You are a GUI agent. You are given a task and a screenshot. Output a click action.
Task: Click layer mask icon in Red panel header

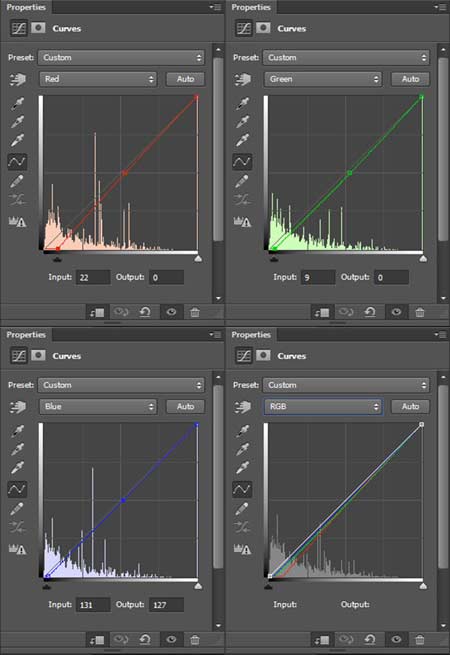click(38, 28)
